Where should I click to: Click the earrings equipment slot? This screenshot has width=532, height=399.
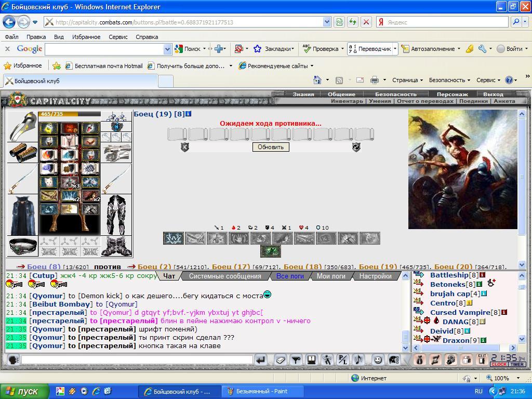pos(116,117)
